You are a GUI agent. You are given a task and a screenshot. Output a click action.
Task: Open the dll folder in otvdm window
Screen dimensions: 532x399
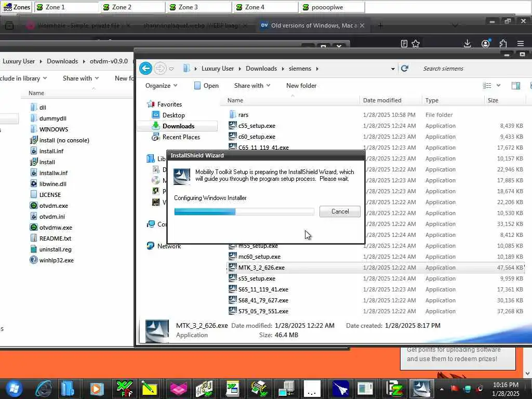tap(43, 107)
